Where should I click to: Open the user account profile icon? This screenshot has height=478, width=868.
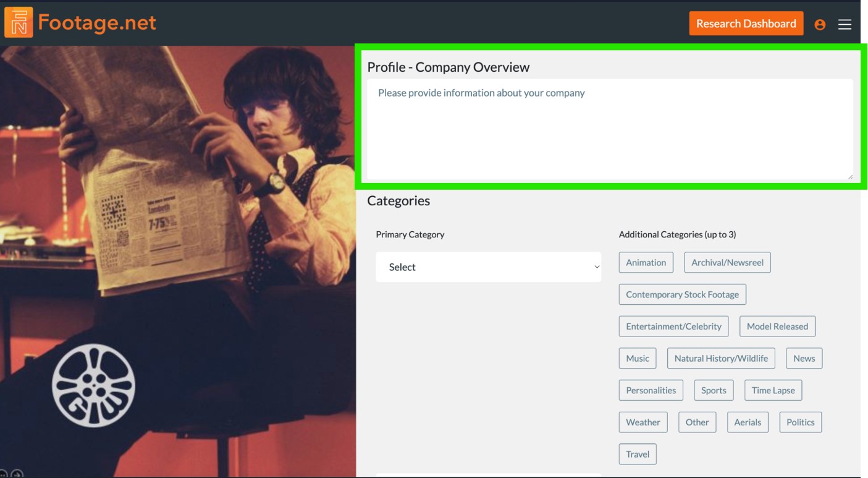tap(820, 25)
